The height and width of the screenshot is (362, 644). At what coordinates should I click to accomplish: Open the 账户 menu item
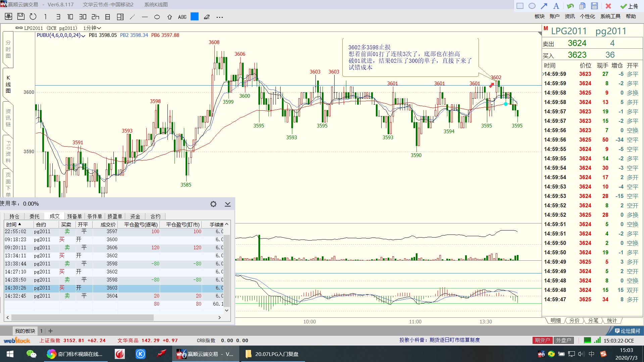(x=554, y=16)
